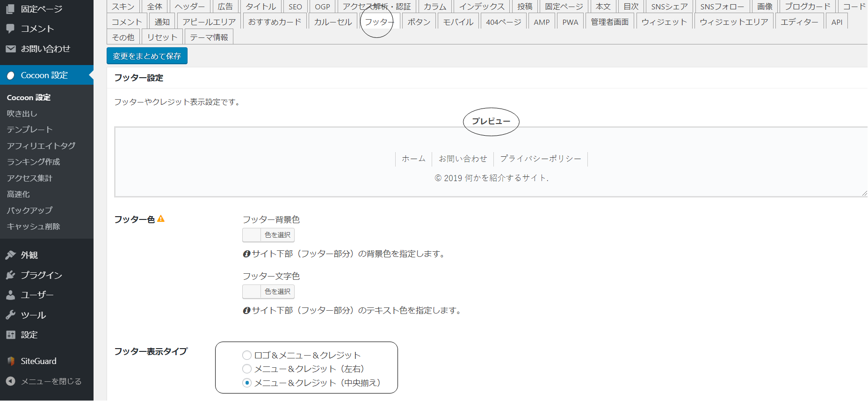This screenshot has height=401, width=868.
Task: Switch to the ウィジェットエリア tab
Action: coord(733,22)
